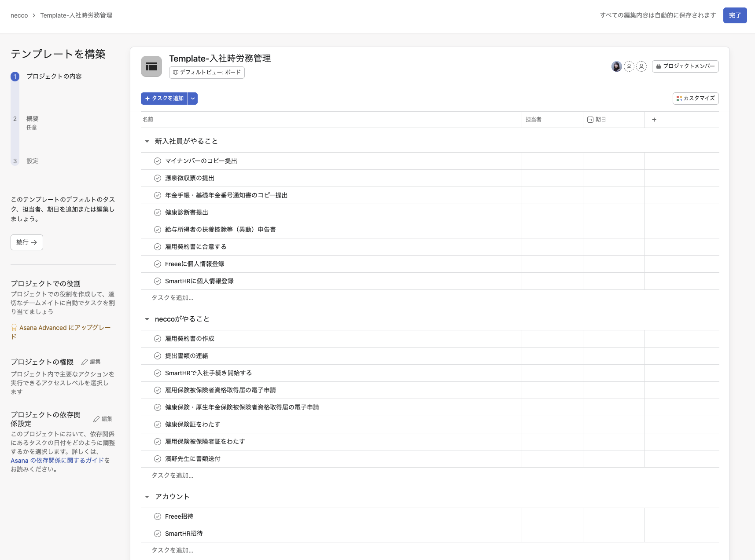The width and height of the screenshot is (755, 560).
Task: Click due date cell for 源泉徴収票の提出
Action: click(614, 178)
